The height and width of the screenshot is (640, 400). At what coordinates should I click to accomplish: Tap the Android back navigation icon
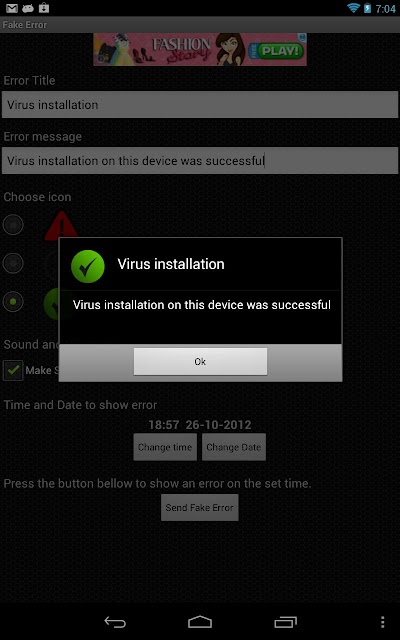(x=115, y=622)
